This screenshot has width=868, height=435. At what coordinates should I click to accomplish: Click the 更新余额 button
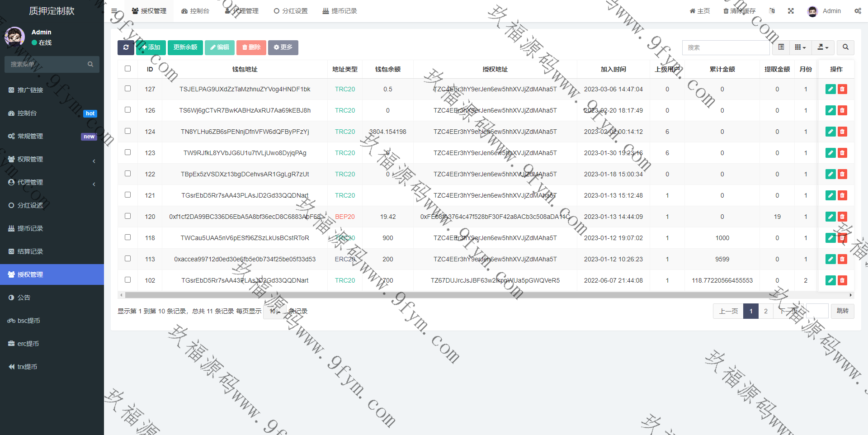coord(185,47)
